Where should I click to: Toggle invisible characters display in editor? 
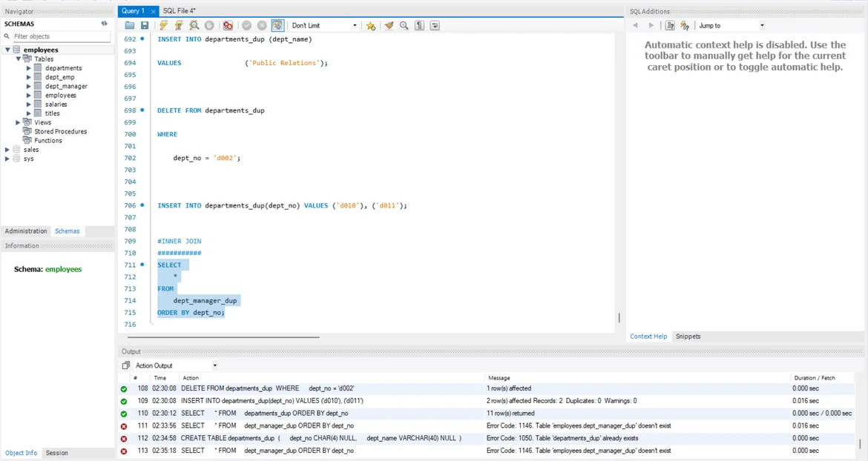point(419,25)
